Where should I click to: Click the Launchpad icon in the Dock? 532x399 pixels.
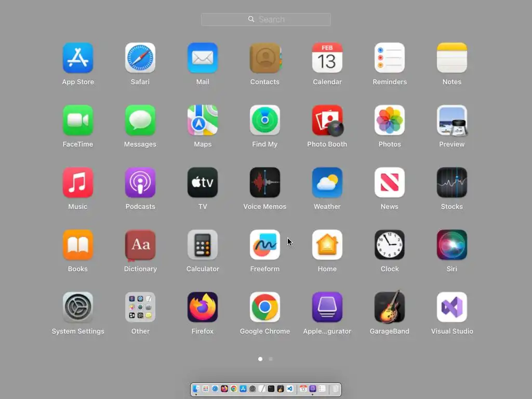(x=206, y=389)
